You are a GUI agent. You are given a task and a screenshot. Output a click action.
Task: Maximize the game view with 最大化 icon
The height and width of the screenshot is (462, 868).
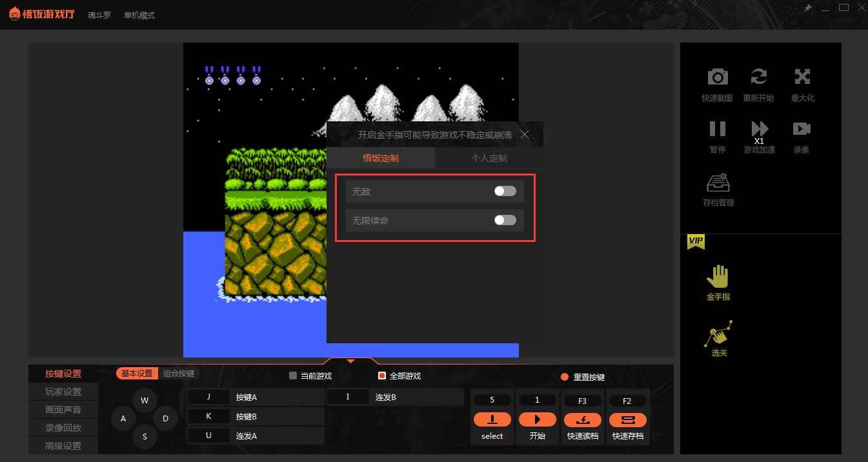click(802, 77)
